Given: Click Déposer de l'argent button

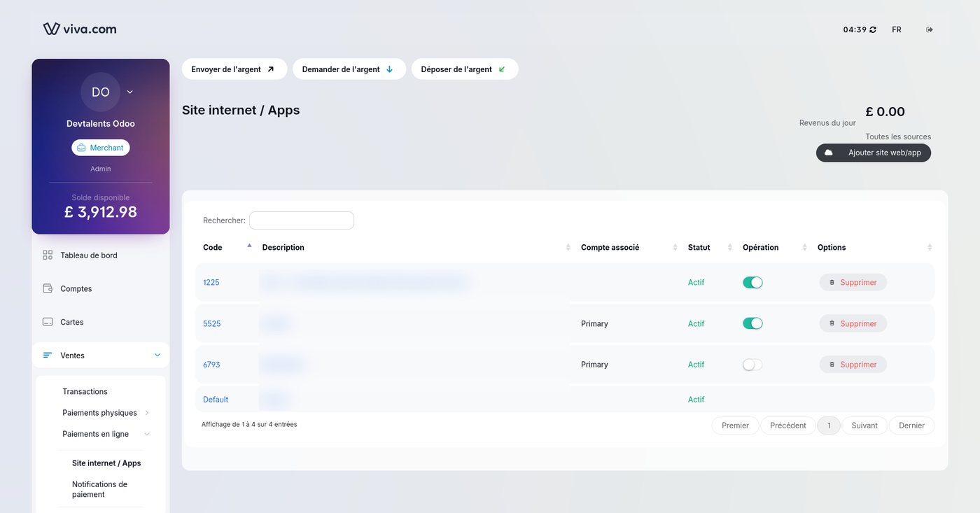Looking at the screenshot, I should (x=465, y=69).
